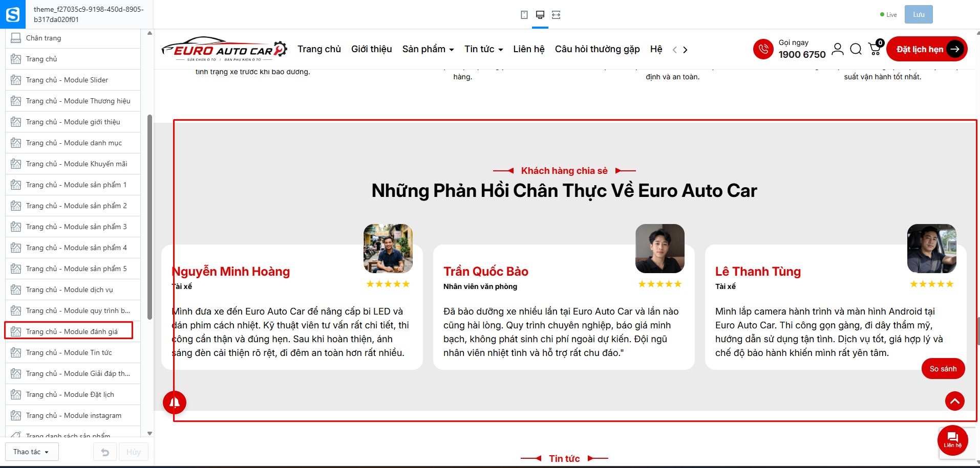Open Trang chủ - Module Slider
This screenshot has height=468, width=980.
[x=73, y=80]
